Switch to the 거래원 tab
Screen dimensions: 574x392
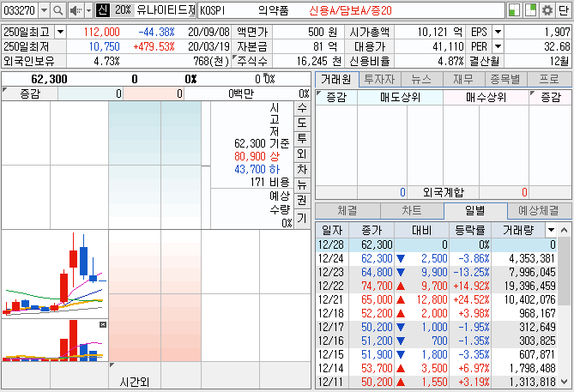coord(337,80)
